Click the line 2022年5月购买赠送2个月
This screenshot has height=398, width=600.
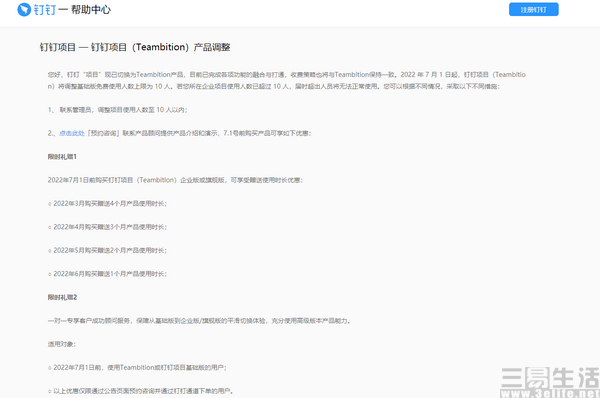click(107, 250)
